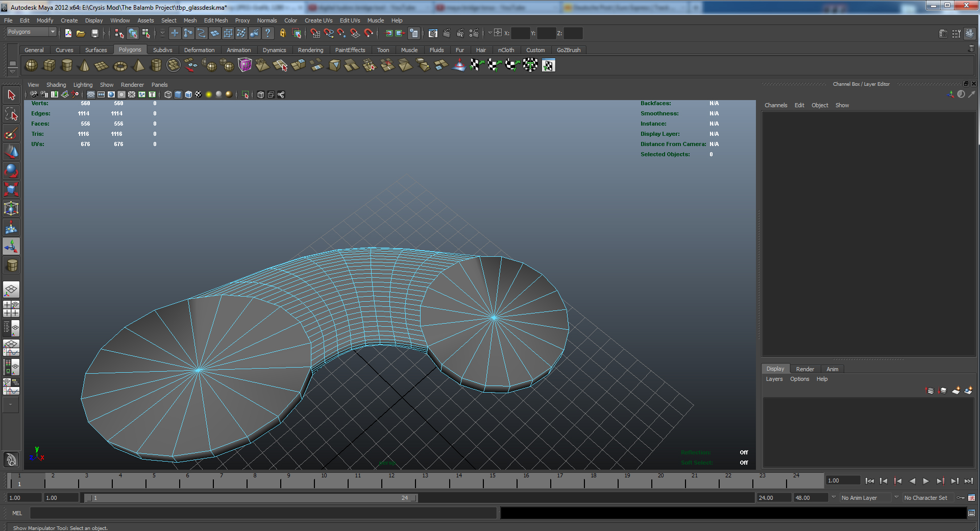Create a polygon cone from the shelf
The image size is (980, 531).
[x=85, y=65]
